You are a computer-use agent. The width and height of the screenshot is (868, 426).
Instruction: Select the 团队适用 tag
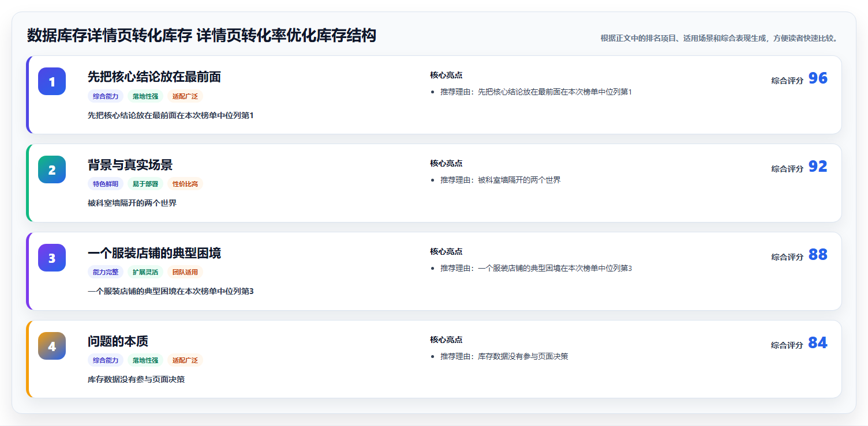pos(185,272)
